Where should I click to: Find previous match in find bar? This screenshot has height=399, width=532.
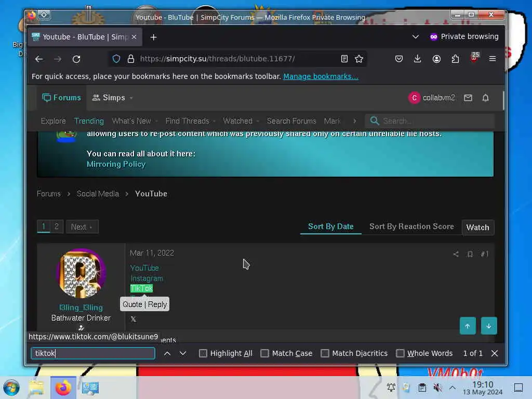pyautogui.click(x=167, y=353)
